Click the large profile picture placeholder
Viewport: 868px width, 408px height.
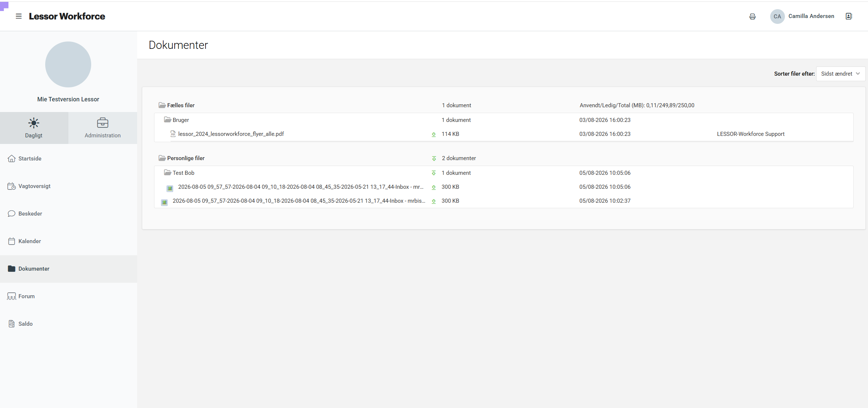pyautogui.click(x=68, y=64)
